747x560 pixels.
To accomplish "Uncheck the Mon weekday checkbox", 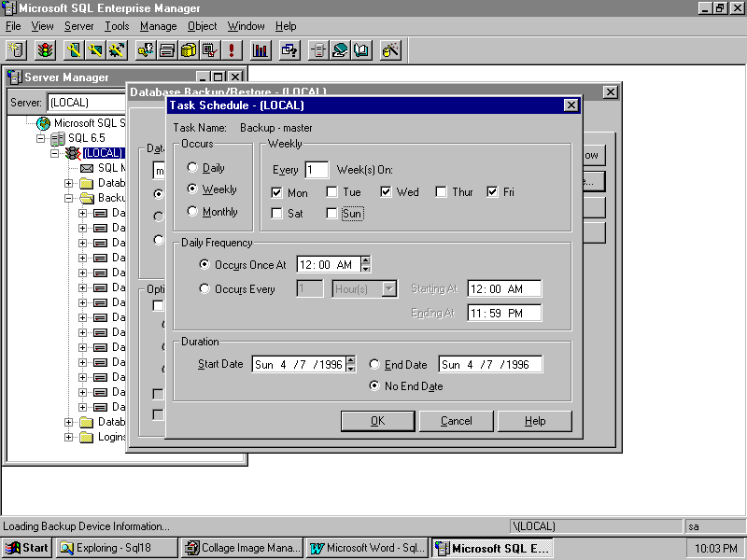I will coord(276,192).
